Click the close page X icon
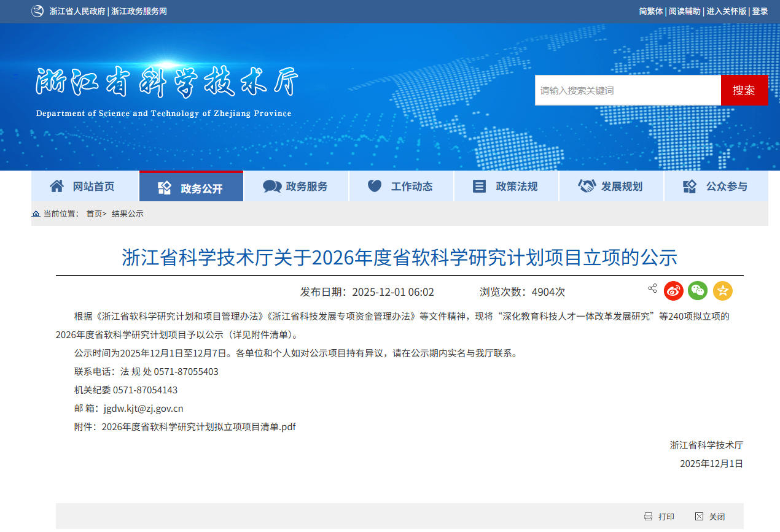Screen dimensions: 780x532 pos(699,517)
